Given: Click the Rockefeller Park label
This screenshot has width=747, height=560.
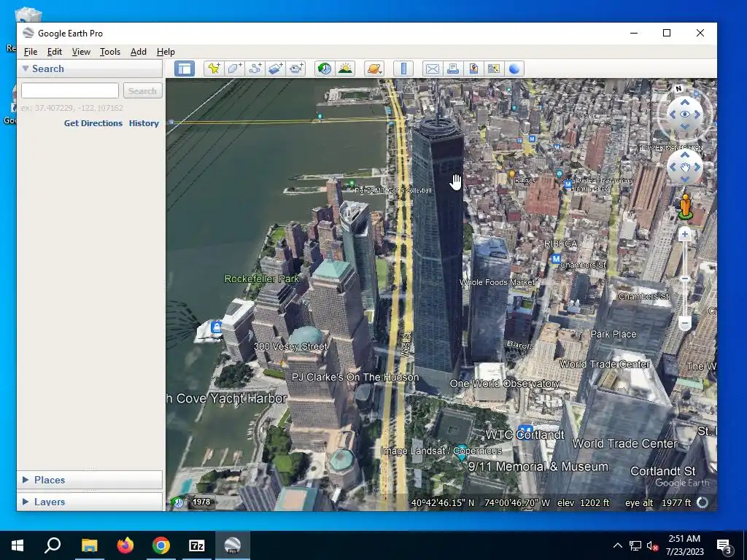Looking at the screenshot, I should point(262,279).
